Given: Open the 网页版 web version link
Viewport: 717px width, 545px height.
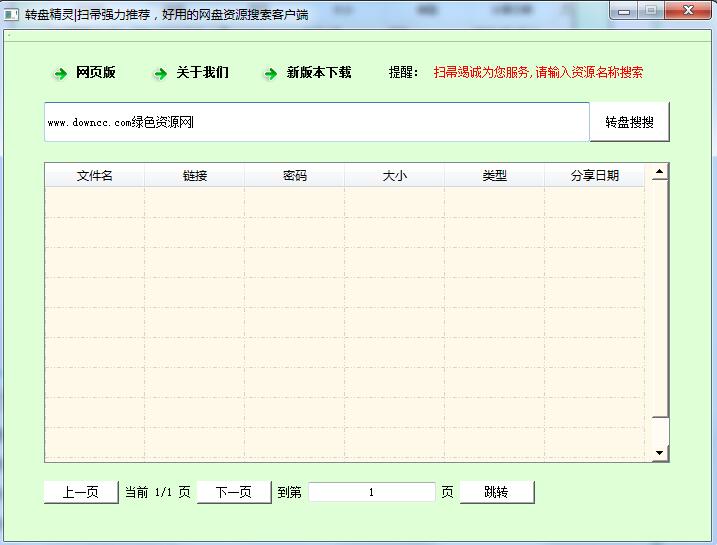Looking at the screenshot, I should tap(96, 73).
